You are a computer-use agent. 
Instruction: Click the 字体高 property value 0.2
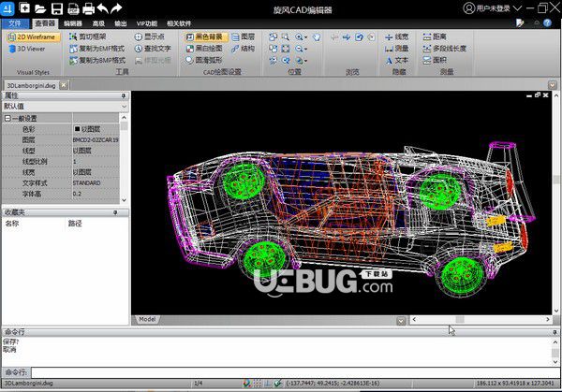(77, 194)
